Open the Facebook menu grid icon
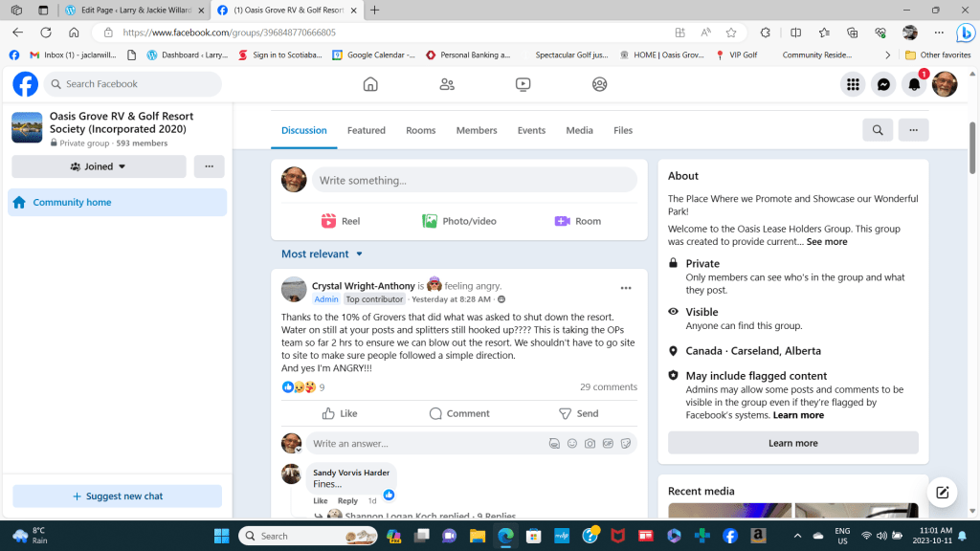Image resolution: width=980 pixels, height=551 pixels. [x=852, y=84]
